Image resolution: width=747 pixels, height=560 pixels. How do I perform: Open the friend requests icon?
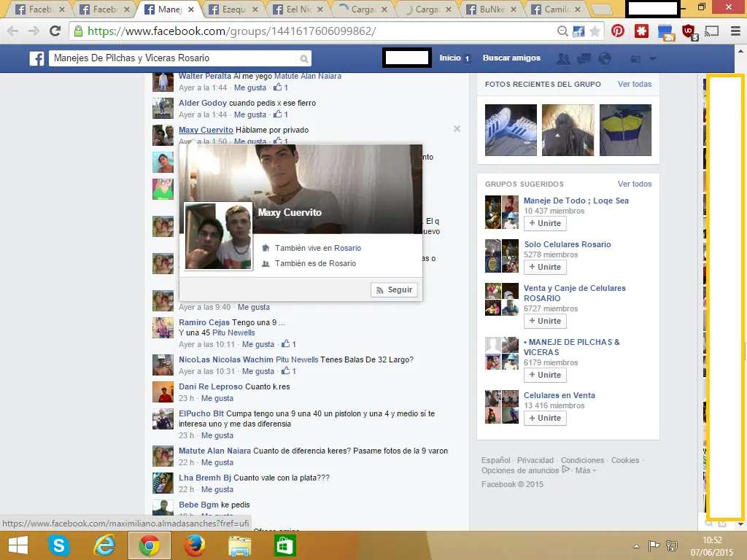click(564, 58)
